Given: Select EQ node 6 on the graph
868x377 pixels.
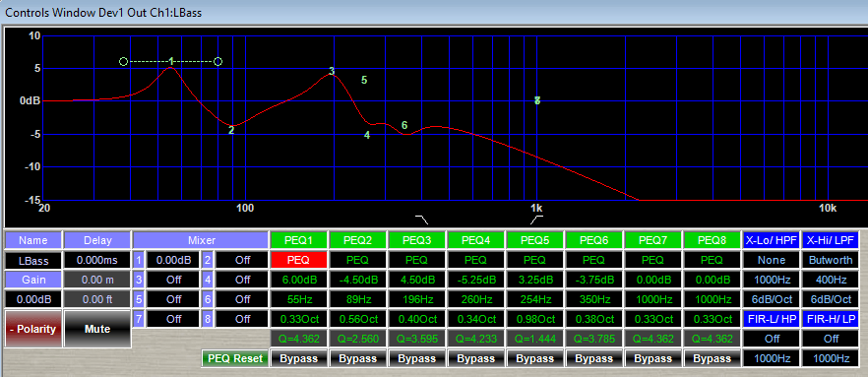Looking at the screenshot, I should click(404, 126).
